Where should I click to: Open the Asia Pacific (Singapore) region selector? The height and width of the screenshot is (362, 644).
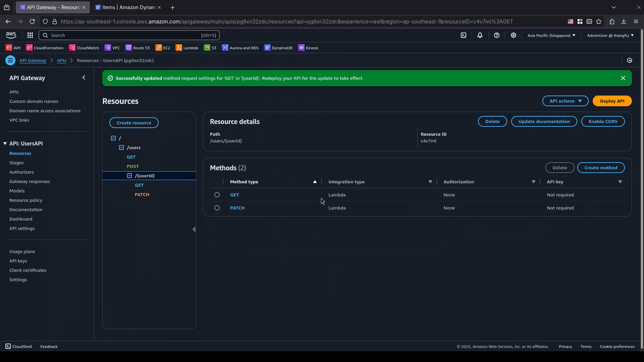[x=551, y=35]
